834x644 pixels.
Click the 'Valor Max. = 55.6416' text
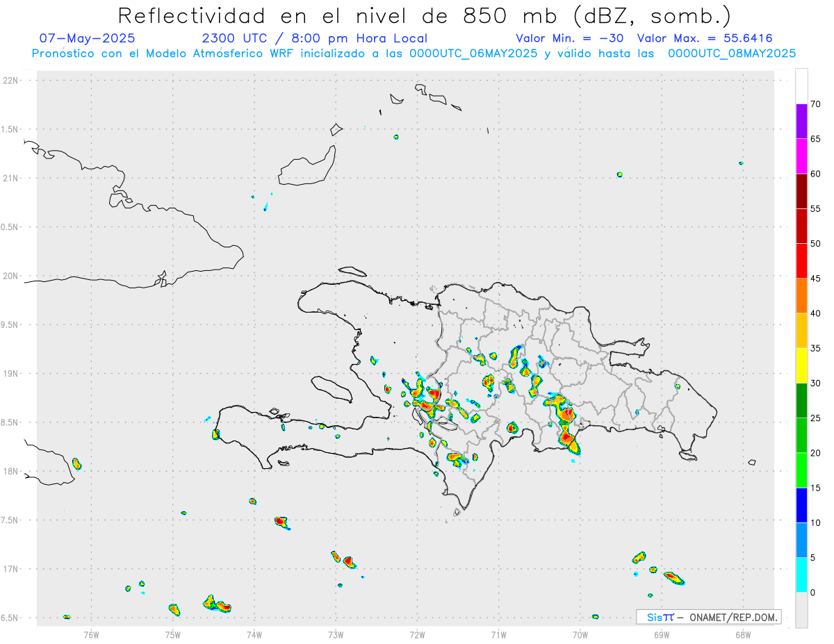705,38
